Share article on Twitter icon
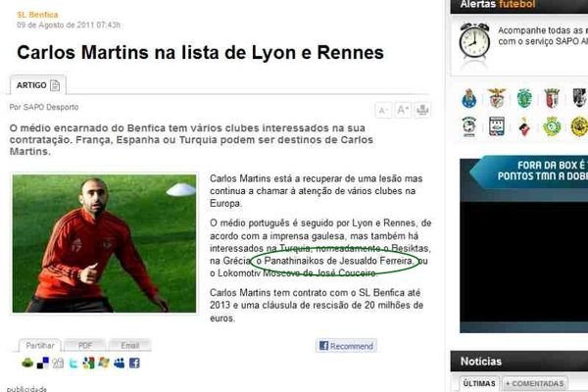Viewport: 588px width, 392px height. tap(73, 364)
